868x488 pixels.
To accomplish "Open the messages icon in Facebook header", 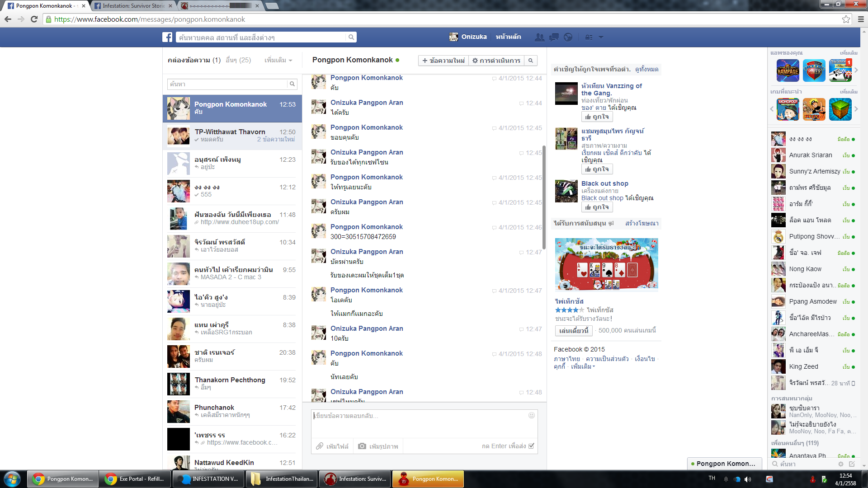I will coord(554,37).
